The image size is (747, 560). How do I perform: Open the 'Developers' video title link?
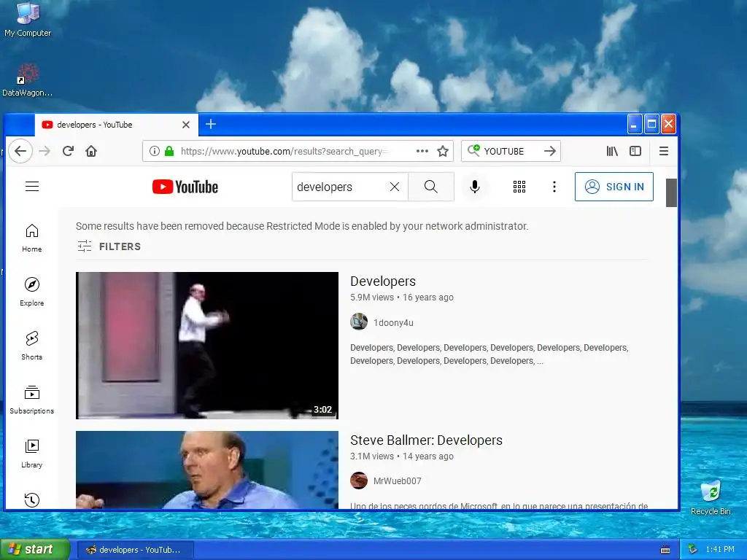tap(383, 281)
